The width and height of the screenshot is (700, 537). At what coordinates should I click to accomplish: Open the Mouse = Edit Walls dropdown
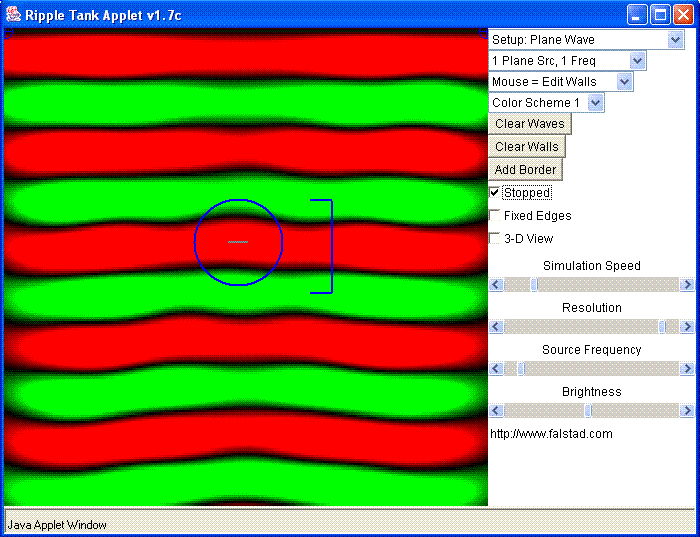(x=561, y=82)
